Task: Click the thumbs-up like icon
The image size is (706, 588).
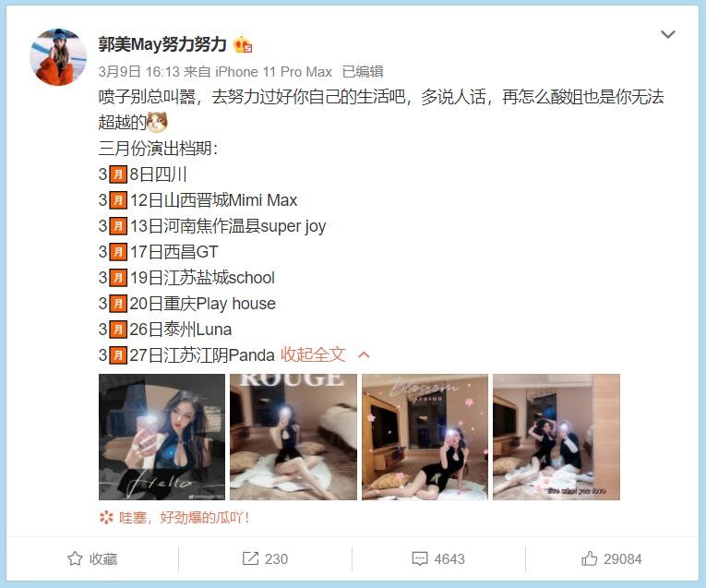Action: (x=589, y=558)
